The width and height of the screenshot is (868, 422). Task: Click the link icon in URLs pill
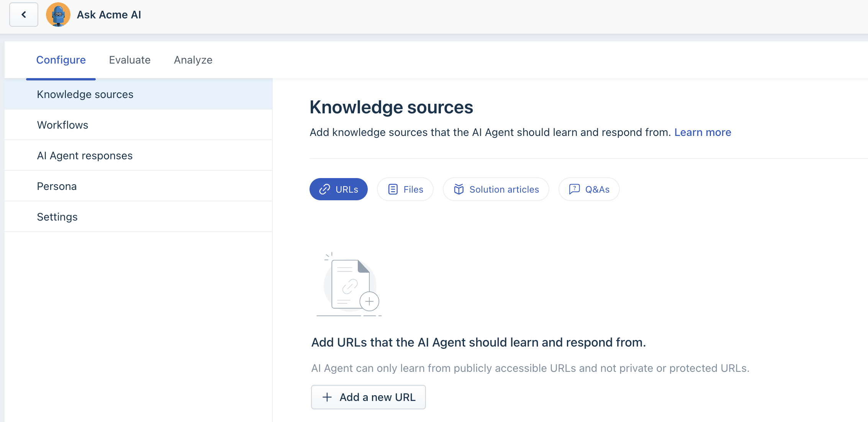[x=324, y=189]
